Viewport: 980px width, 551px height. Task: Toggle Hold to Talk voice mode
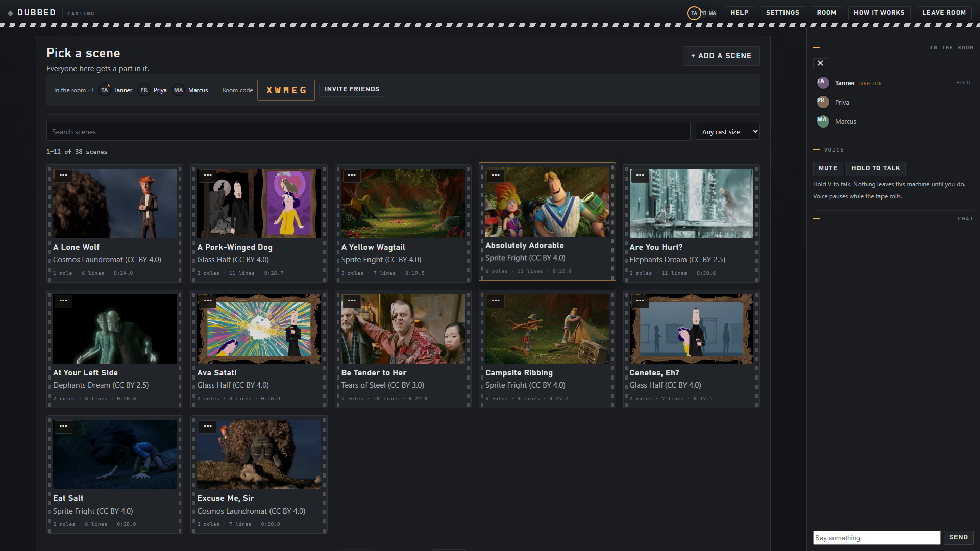875,168
